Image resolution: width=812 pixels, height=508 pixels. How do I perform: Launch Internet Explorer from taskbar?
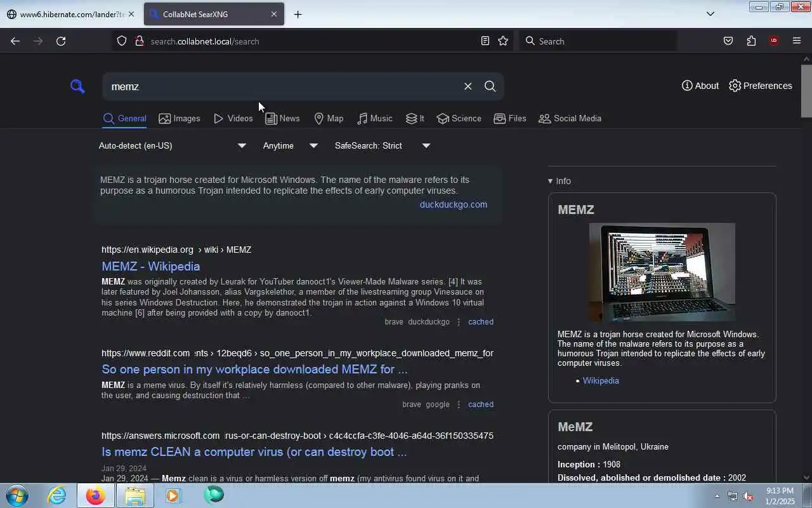(x=57, y=495)
